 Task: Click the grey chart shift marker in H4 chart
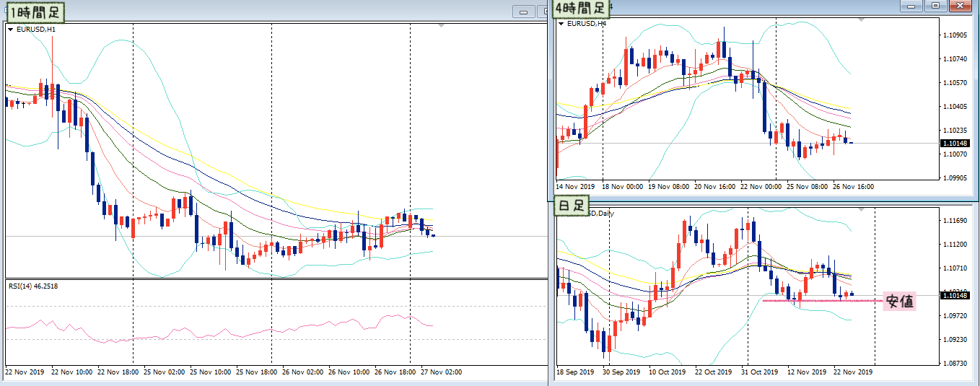(861, 19)
